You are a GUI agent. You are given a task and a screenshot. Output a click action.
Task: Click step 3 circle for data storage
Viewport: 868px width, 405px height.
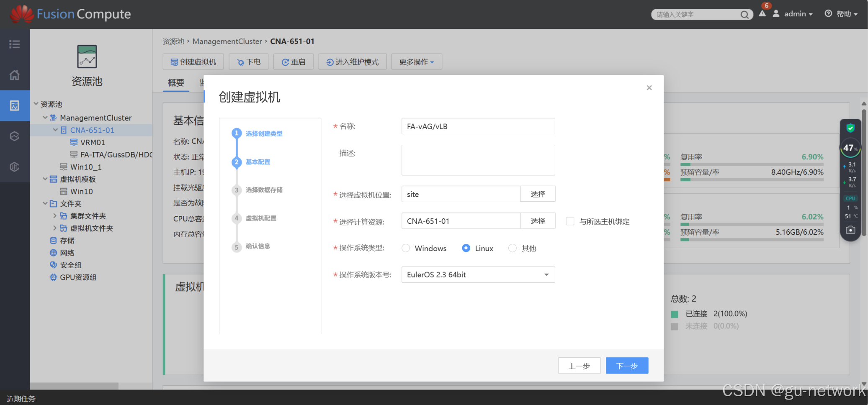[x=237, y=190]
